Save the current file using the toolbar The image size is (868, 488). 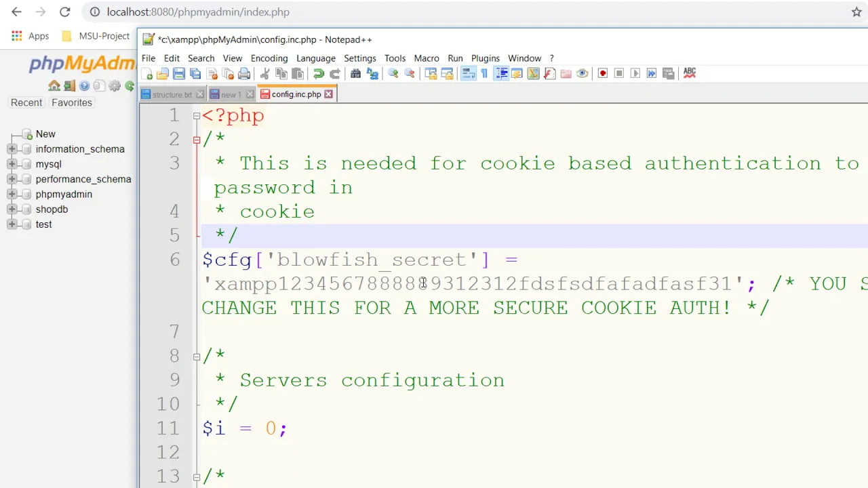coord(179,73)
